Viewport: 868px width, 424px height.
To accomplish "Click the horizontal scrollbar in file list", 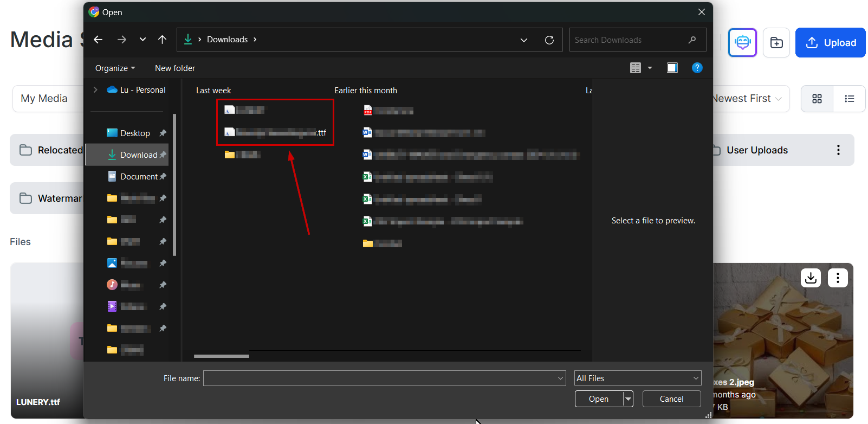I will 222,356.
